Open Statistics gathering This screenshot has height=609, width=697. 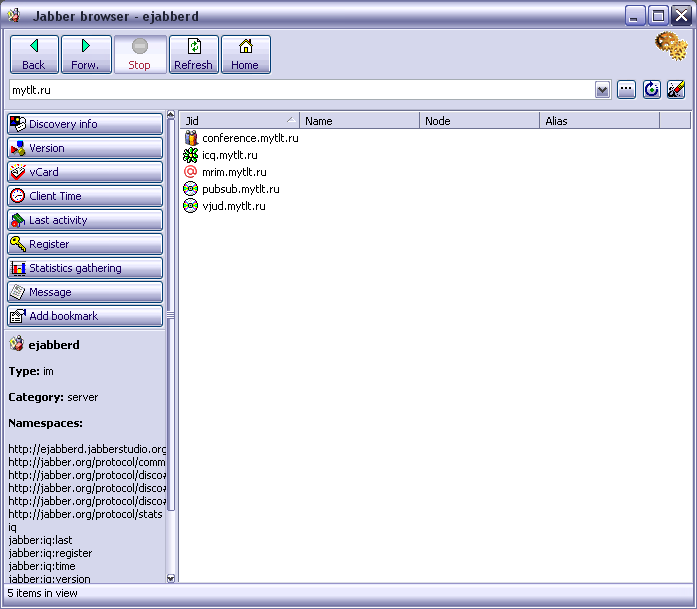coord(85,268)
